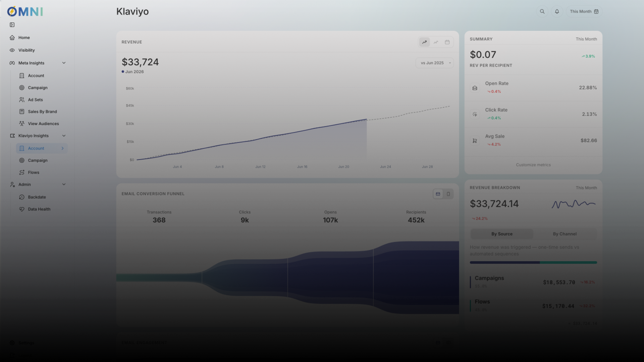This screenshot has width=644, height=362.
Task: Click the Sales By Brand icon
Action: click(22, 112)
